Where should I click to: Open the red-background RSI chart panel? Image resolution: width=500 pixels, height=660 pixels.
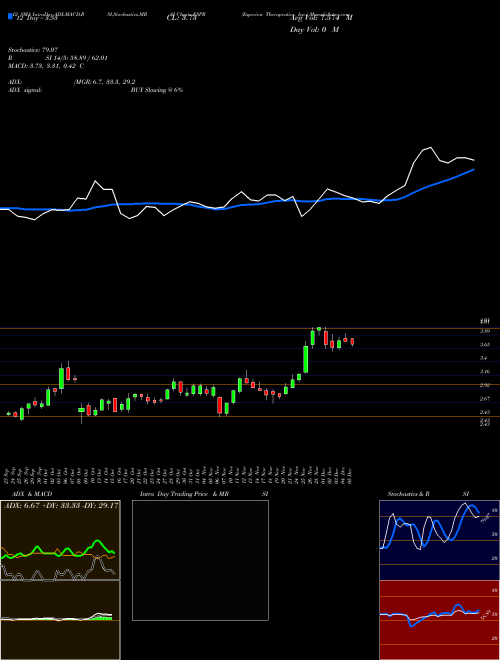pyautogui.click(x=439, y=620)
